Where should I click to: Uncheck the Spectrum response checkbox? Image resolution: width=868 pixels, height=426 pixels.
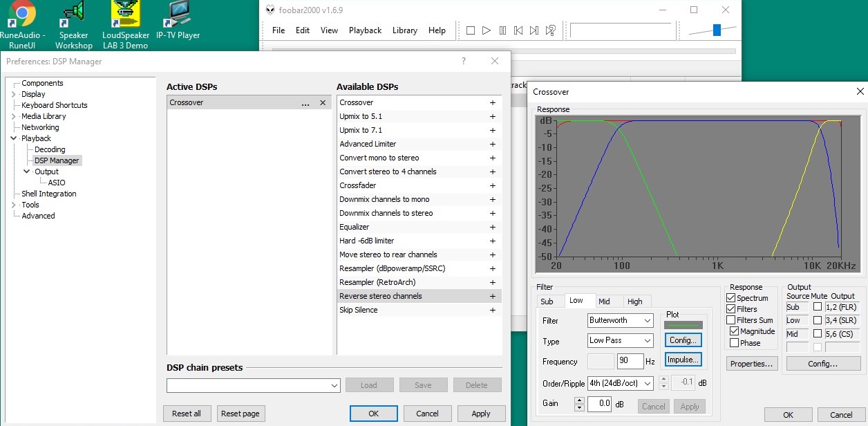tap(731, 298)
